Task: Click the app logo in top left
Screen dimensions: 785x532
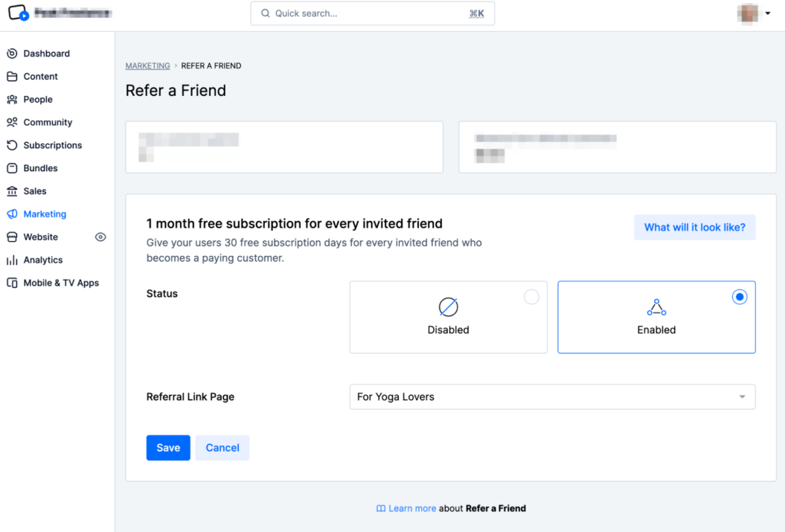Action: tap(19, 13)
